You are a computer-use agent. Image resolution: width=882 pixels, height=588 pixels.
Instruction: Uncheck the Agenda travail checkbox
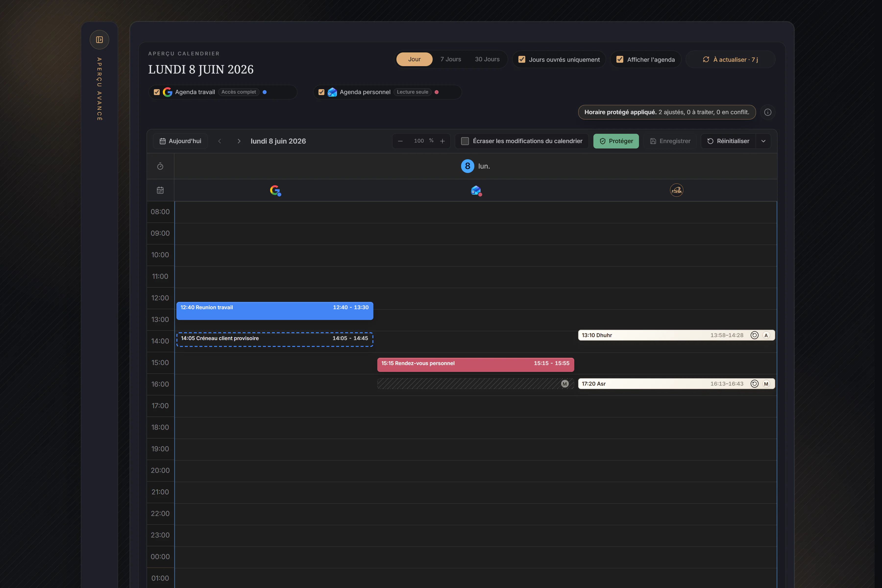pyautogui.click(x=157, y=92)
